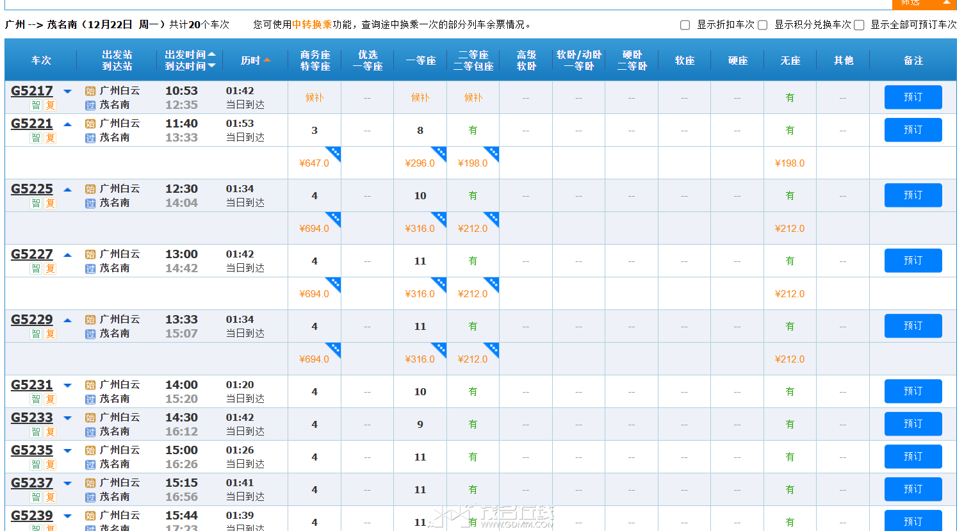Expand G5217's fare details via its down arrow
Viewport: 980px width, 531px height.
pyautogui.click(x=67, y=91)
